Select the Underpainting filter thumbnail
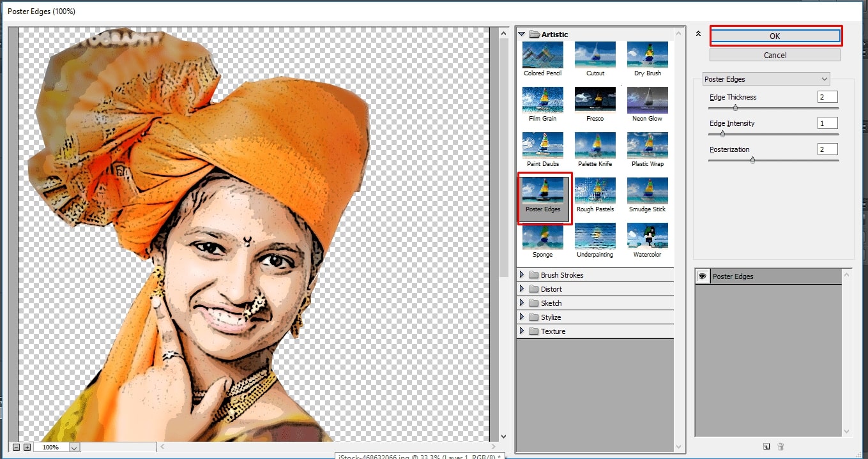Viewport: 868px width, 459px height. pyautogui.click(x=595, y=237)
